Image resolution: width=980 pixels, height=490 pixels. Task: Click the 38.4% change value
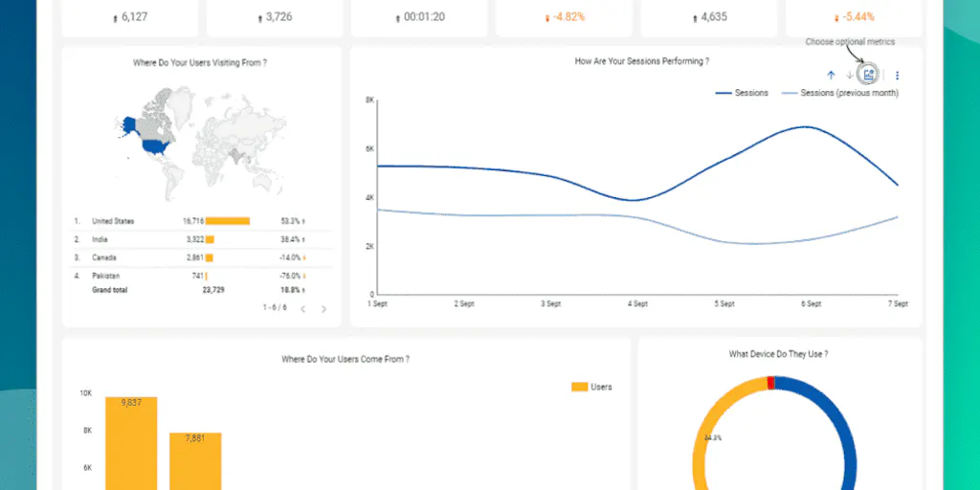(x=291, y=239)
